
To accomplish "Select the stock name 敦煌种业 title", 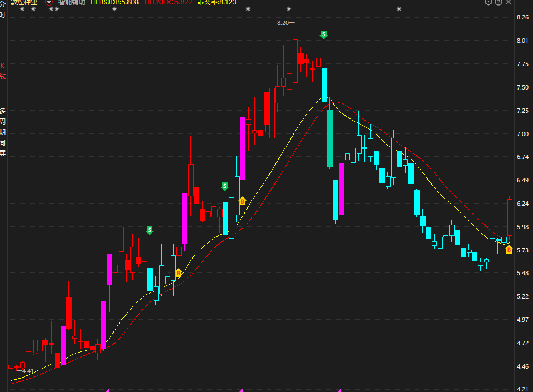I will point(24,2).
